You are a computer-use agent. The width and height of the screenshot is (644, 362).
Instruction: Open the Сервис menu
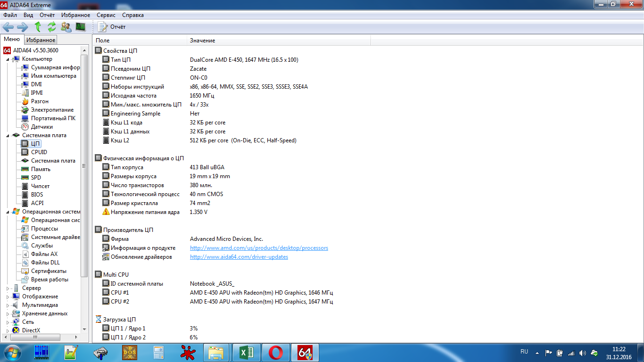pos(106,15)
